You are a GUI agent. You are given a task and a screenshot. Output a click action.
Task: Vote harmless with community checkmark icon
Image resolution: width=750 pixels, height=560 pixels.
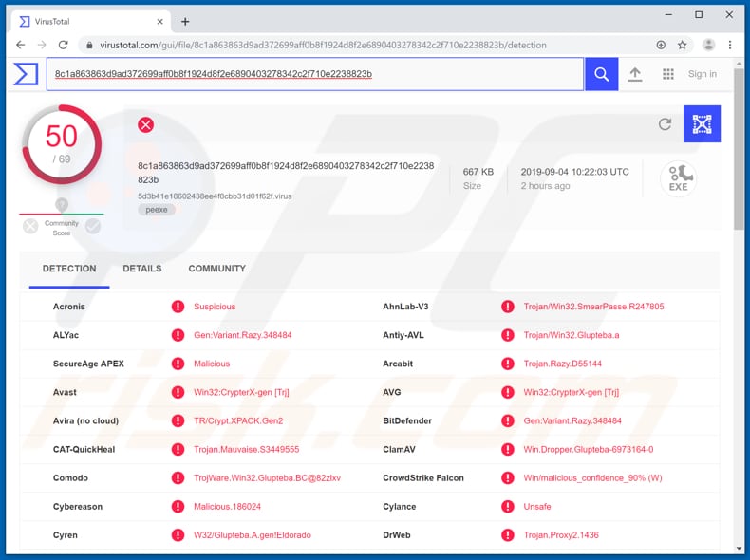[93, 226]
